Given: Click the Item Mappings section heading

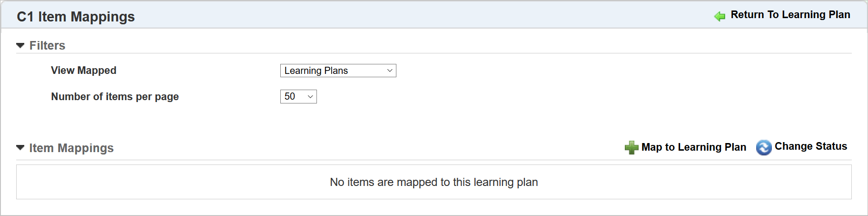Looking at the screenshot, I should point(71,148).
